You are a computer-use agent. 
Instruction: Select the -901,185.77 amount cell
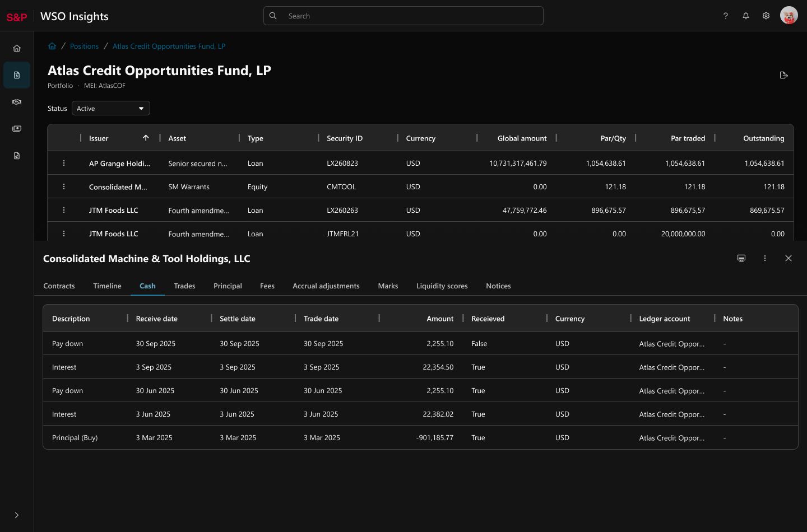[x=435, y=438]
